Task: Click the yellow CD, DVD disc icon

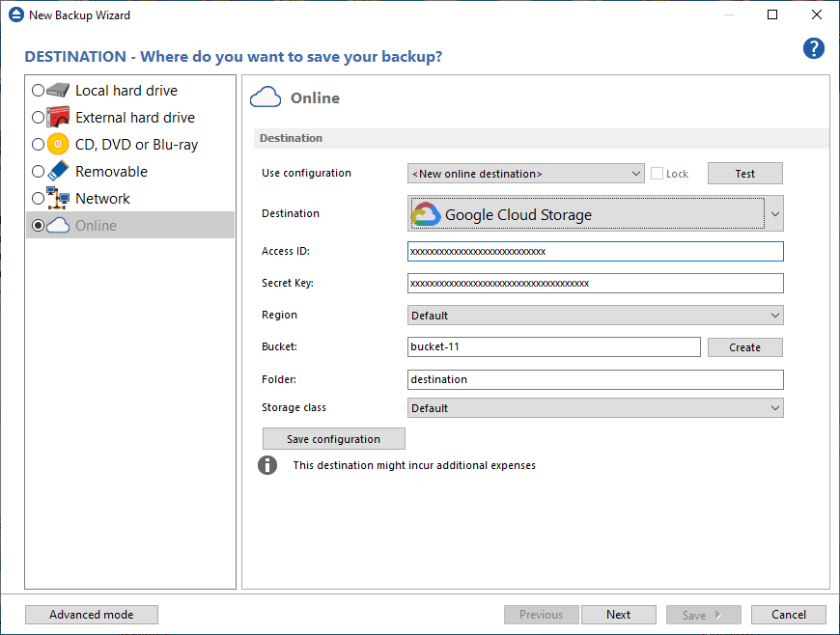Action: point(58,144)
